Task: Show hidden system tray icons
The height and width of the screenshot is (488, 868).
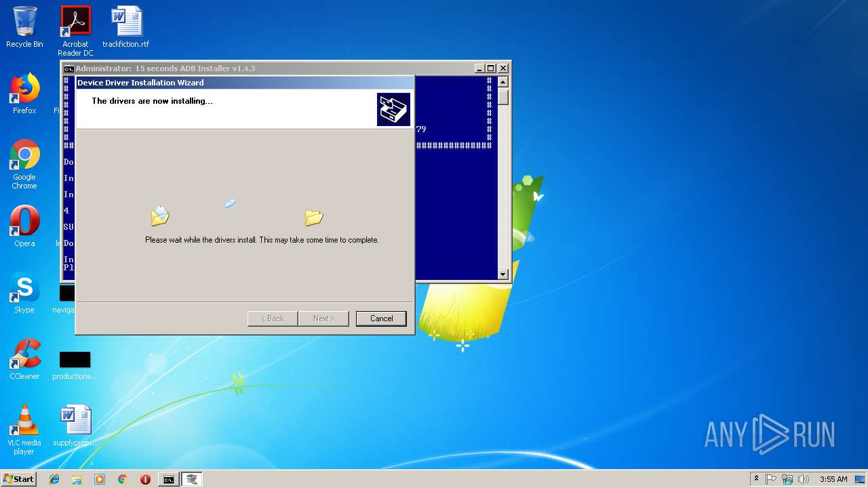Action: point(756,479)
